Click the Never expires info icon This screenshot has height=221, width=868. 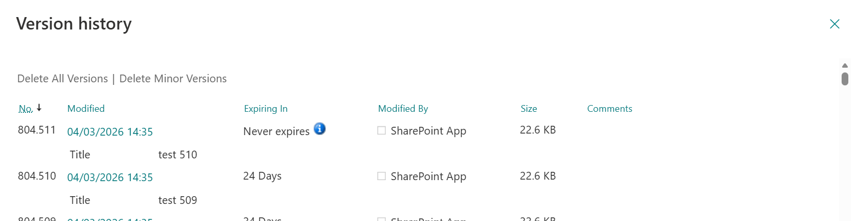coord(320,129)
